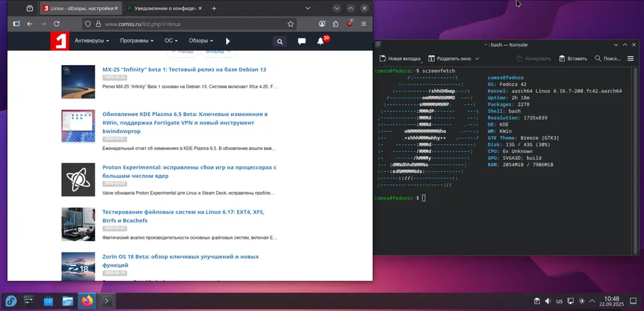Open the list all tabs dropdown
The image size is (644, 311).
(x=308, y=8)
